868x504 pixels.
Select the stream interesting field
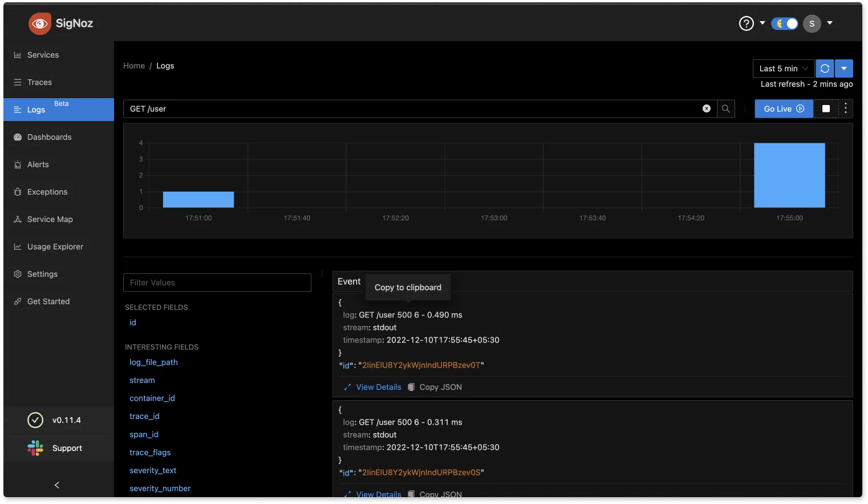click(x=142, y=380)
